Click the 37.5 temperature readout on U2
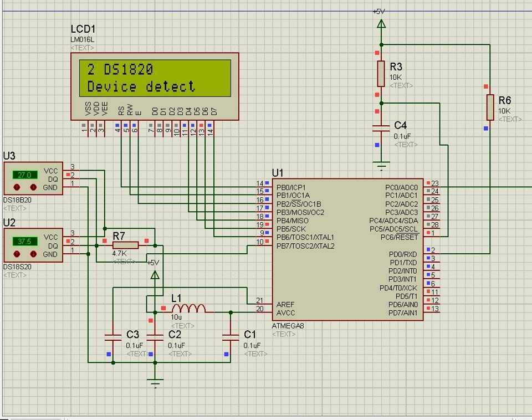Image resolution: width=532 pixels, height=420 pixels. 25,241
